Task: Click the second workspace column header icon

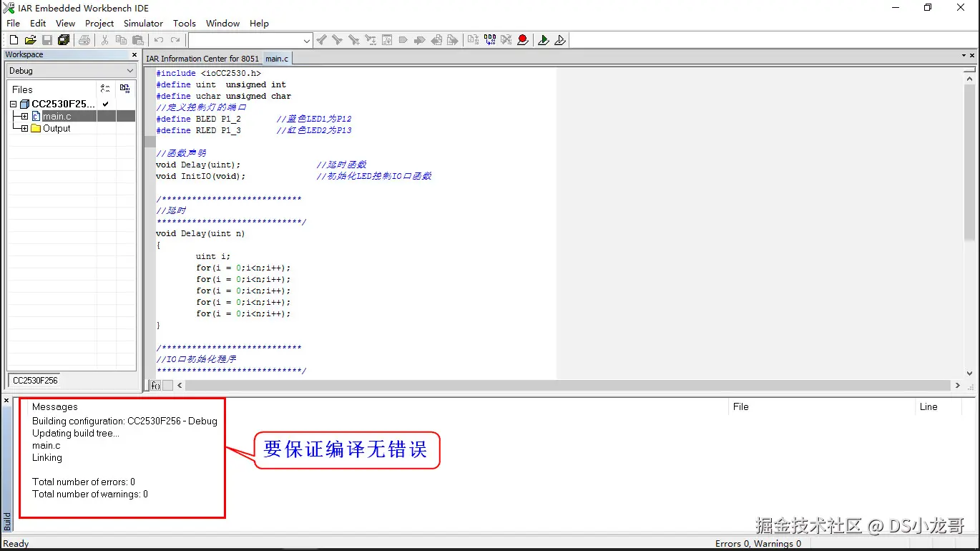Action: pos(125,89)
